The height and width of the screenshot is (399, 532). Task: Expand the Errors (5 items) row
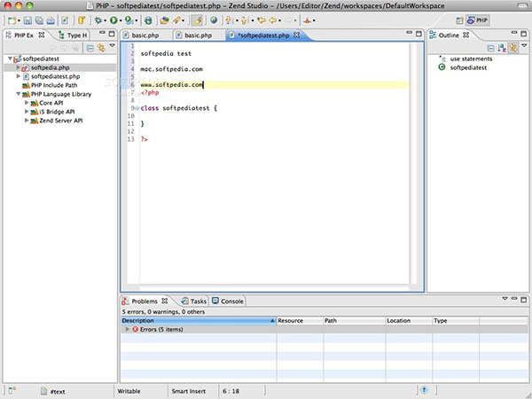[x=127, y=329]
